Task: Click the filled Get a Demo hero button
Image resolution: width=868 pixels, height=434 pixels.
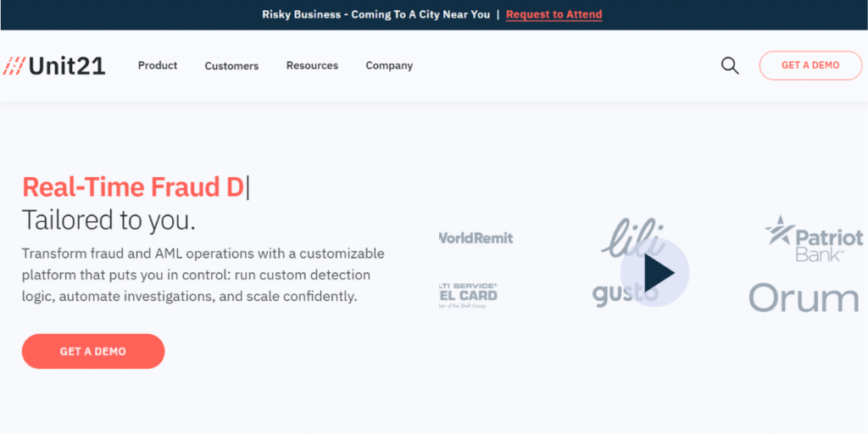Action: click(93, 352)
